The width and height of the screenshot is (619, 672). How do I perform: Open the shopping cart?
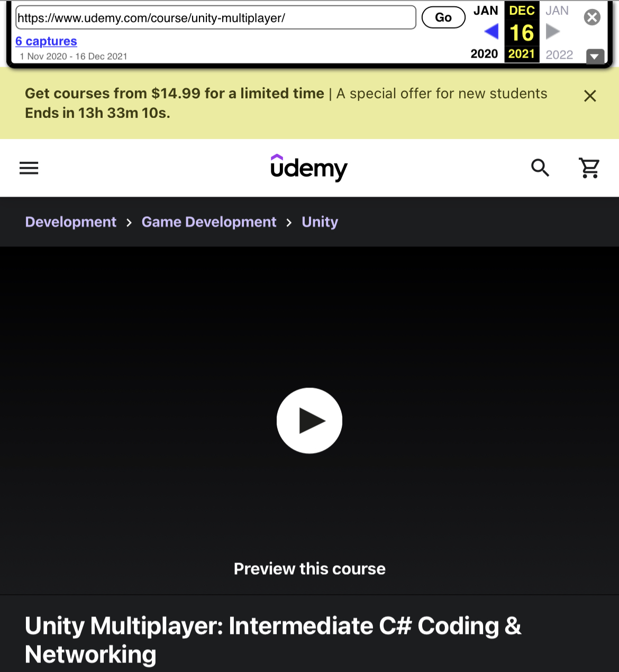pyautogui.click(x=589, y=168)
